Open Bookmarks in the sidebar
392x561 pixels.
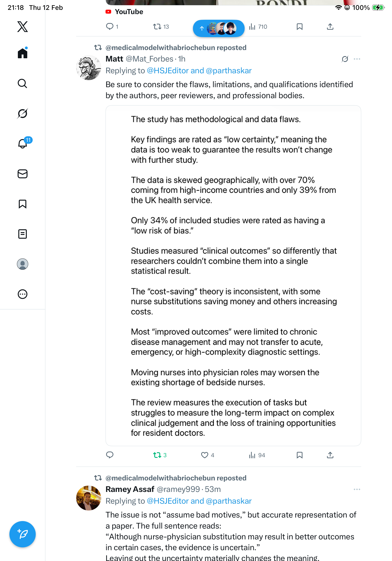pos(23,204)
